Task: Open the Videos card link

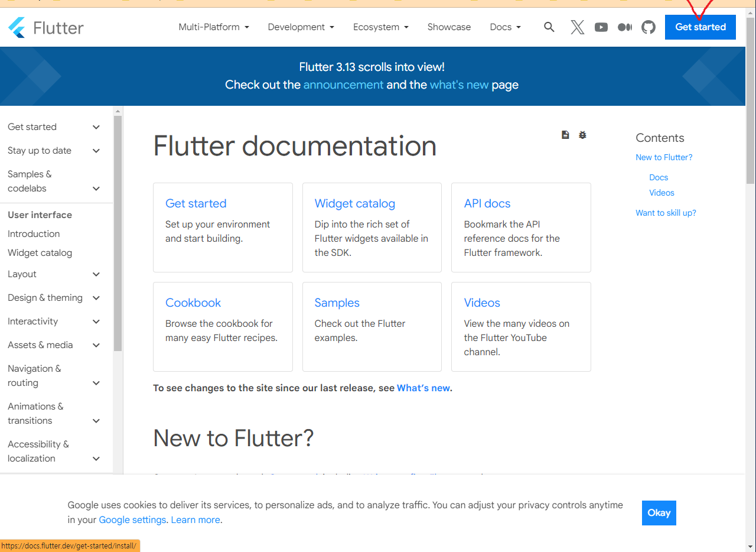Action: (482, 303)
